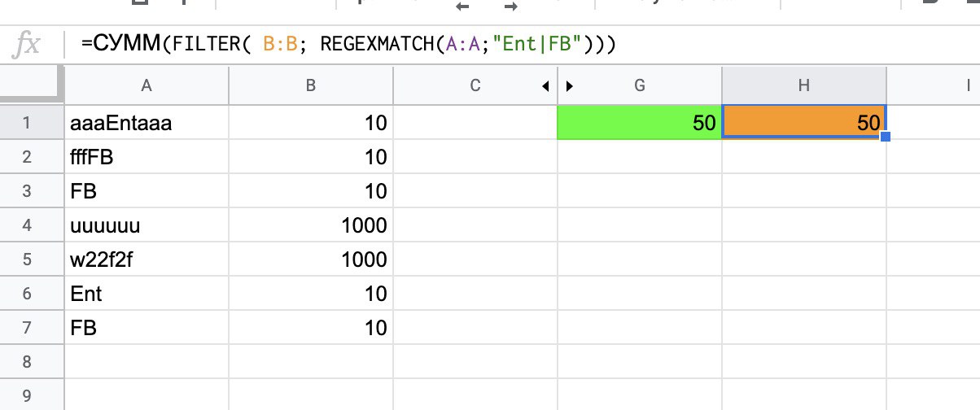Select the column B header

tap(310, 86)
